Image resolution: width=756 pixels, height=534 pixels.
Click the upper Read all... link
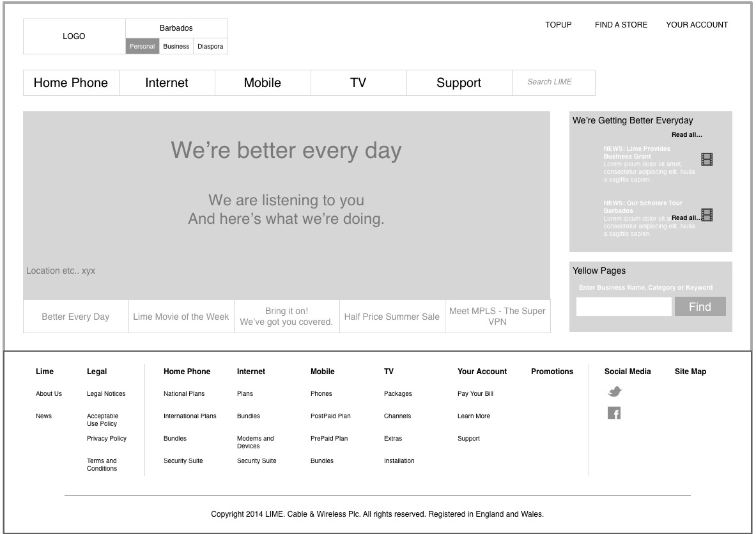click(x=686, y=134)
